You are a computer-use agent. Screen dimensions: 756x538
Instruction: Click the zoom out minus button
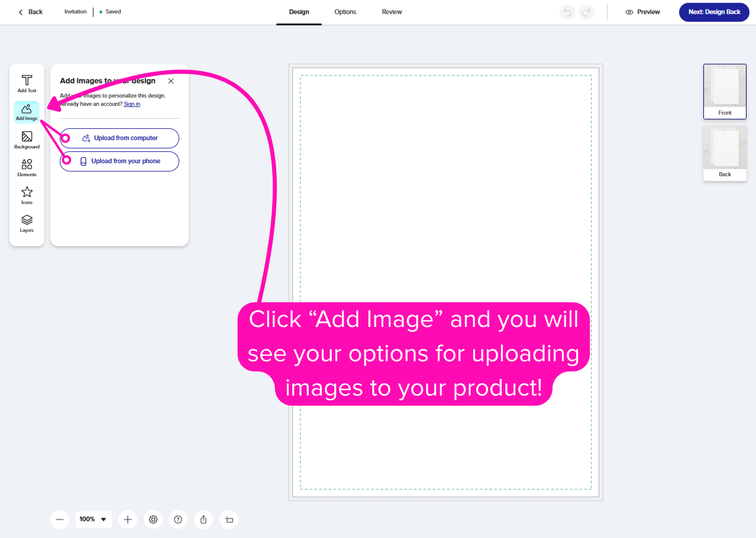[59, 519]
